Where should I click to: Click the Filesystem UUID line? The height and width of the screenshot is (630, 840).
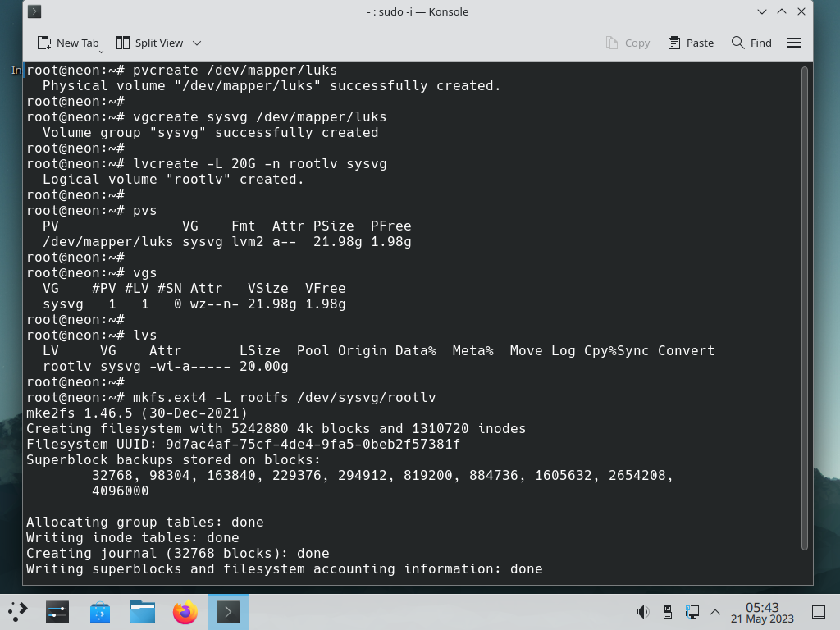tap(243, 444)
